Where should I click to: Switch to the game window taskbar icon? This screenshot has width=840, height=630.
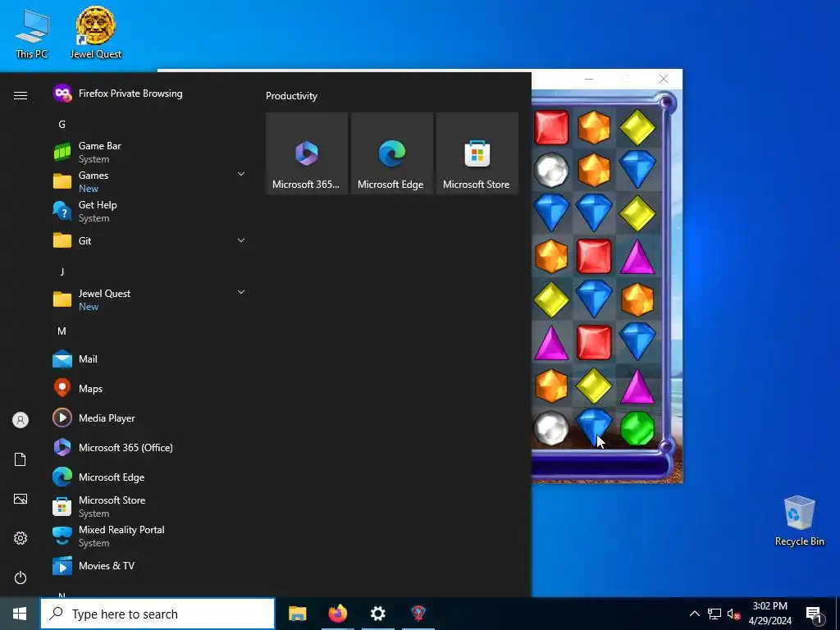coord(418,614)
